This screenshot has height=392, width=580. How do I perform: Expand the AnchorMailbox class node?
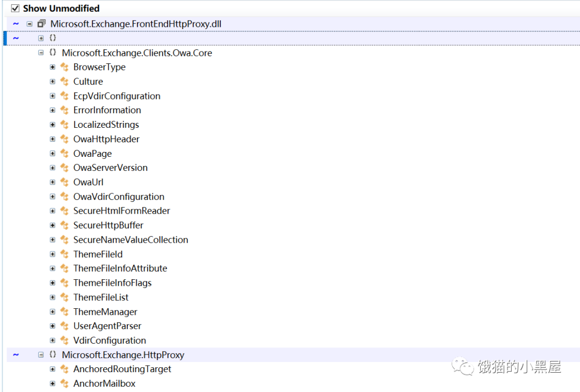click(53, 383)
